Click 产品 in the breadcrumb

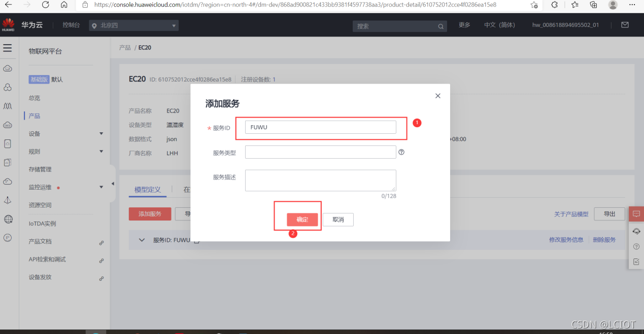125,48
